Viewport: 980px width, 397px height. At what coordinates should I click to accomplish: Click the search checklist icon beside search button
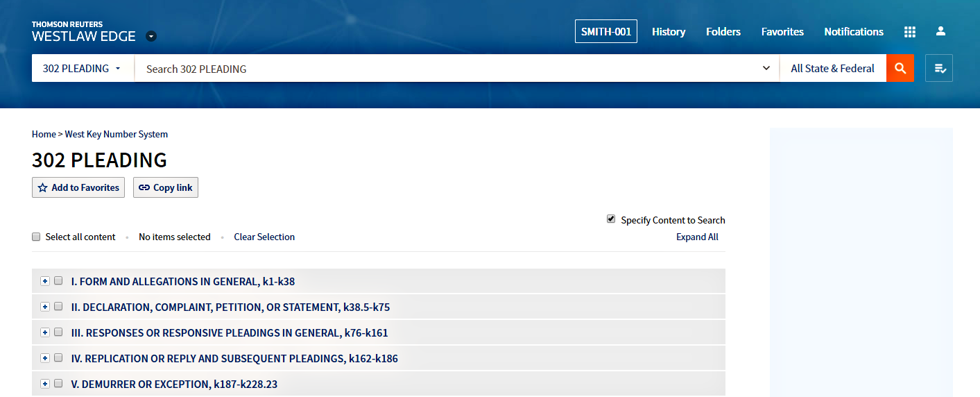click(x=939, y=68)
